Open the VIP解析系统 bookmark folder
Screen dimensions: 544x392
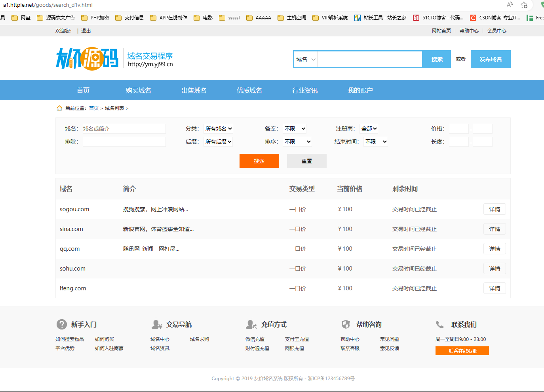coord(330,18)
